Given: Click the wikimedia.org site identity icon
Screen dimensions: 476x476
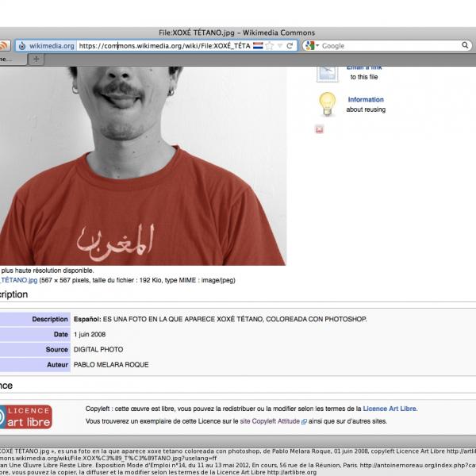Looking at the screenshot, I should [22, 46].
